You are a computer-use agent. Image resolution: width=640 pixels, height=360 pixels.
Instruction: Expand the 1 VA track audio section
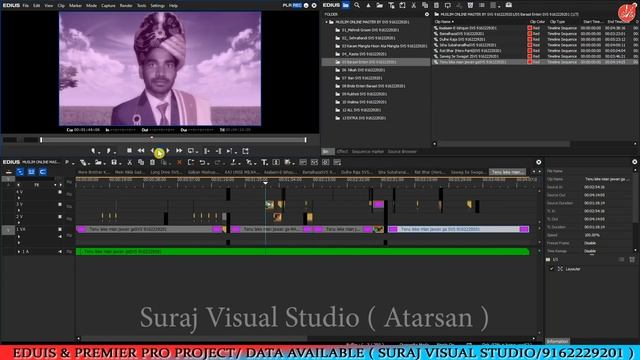click(x=19, y=236)
